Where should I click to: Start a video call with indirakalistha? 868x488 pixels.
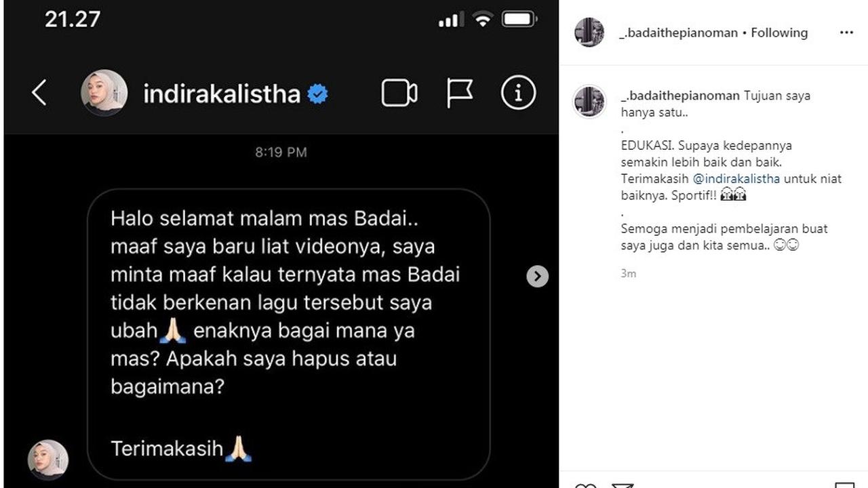coord(399,93)
